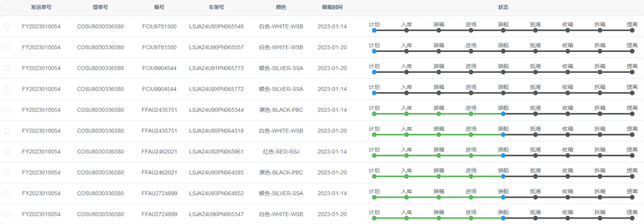Choose 抵港 step dot in LSJA24U95PN064318 row
644x224 pixels.
coord(535,134)
